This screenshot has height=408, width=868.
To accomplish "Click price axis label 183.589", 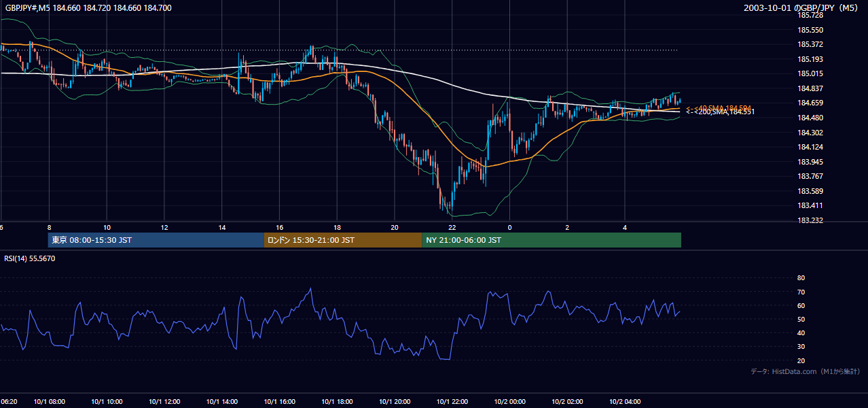I will point(811,191).
